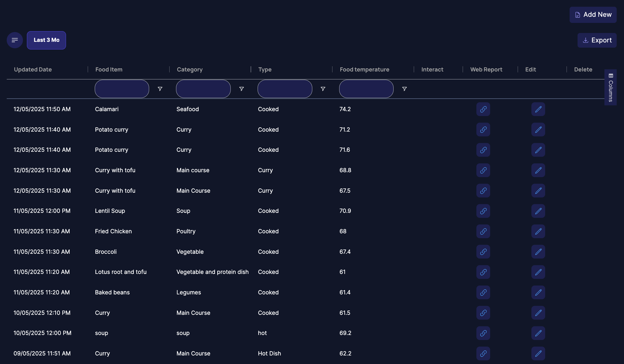Open web report for Baked beans row

483,293
